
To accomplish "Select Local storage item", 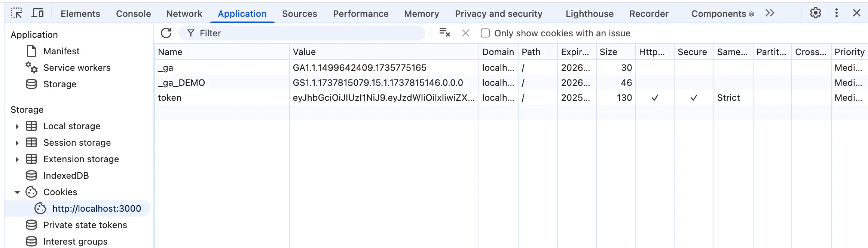I will 72,126.
